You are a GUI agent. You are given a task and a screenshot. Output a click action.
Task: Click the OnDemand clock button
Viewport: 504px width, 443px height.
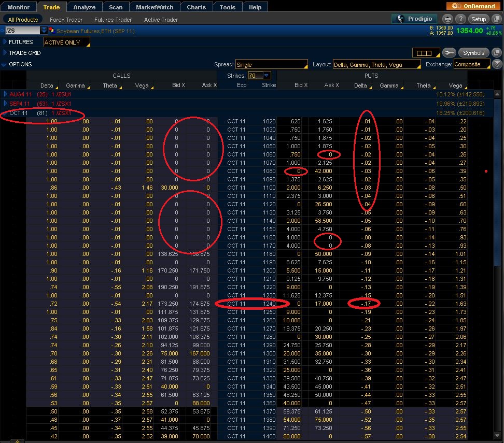coord(473,6)
